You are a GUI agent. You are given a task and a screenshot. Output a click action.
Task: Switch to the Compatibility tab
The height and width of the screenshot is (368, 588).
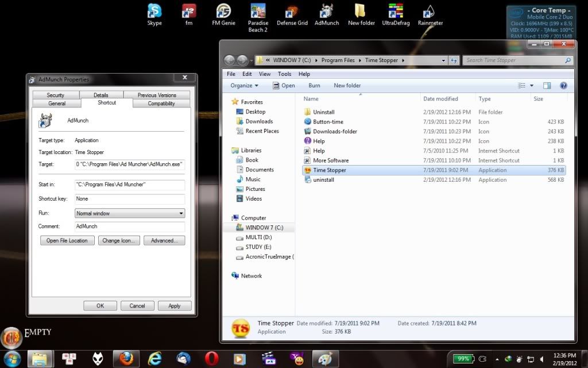[x=161, y=103]
